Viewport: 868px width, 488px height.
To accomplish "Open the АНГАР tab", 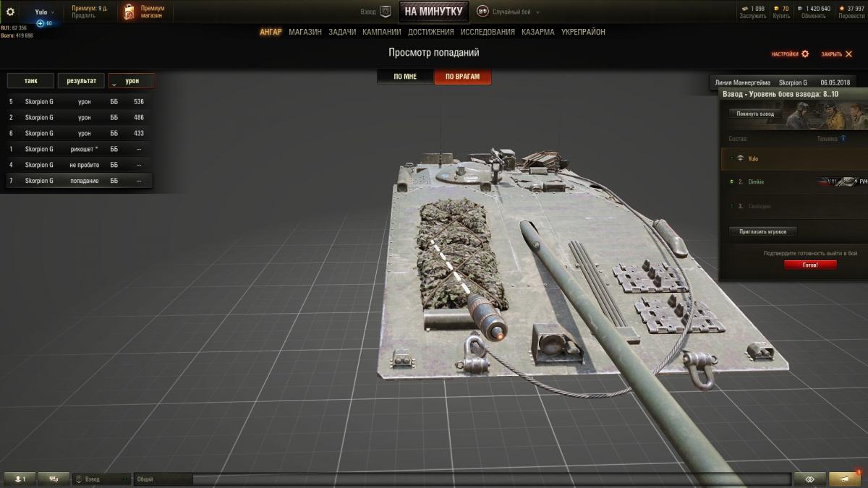I will (x=271, y=32).
